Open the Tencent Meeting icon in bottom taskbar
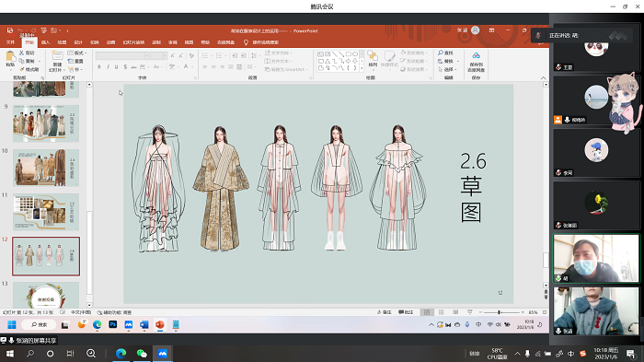Screen dimensions: 644x362 163,354
